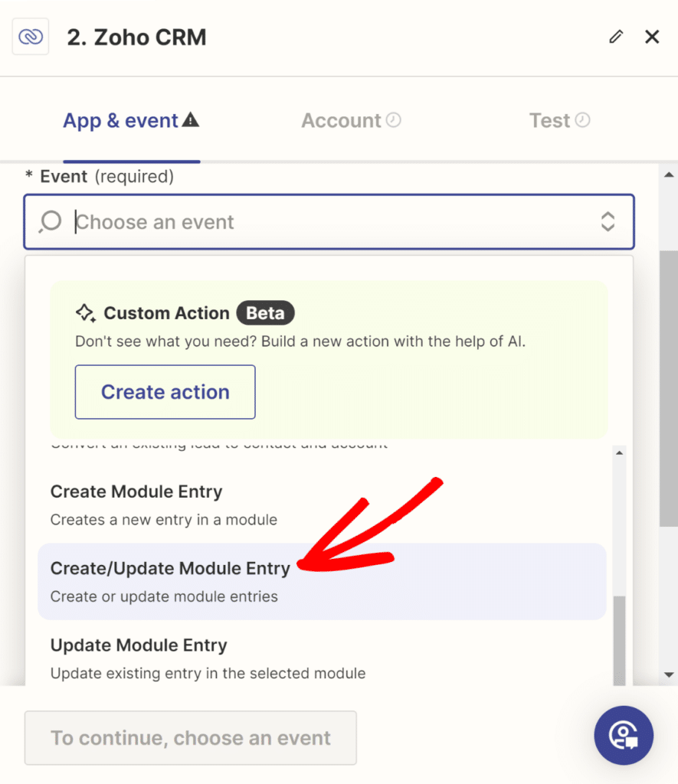
Task: Click the clock icon next to Account
Action: pyautogui.click(x=393, y=119)
